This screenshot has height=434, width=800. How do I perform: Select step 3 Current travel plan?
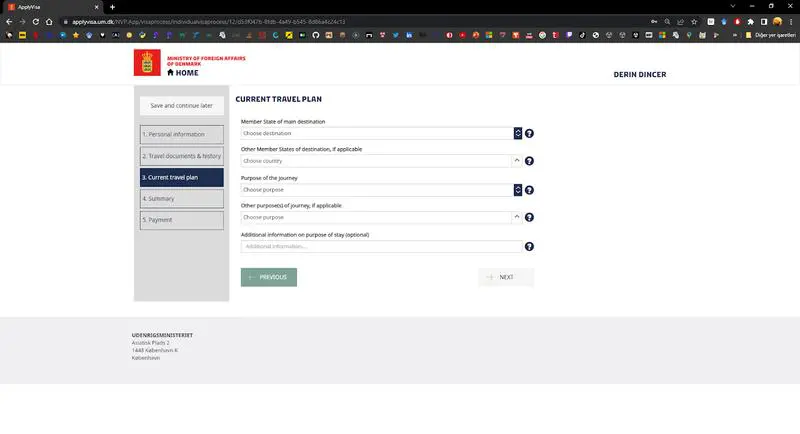[x=182, y=177]
